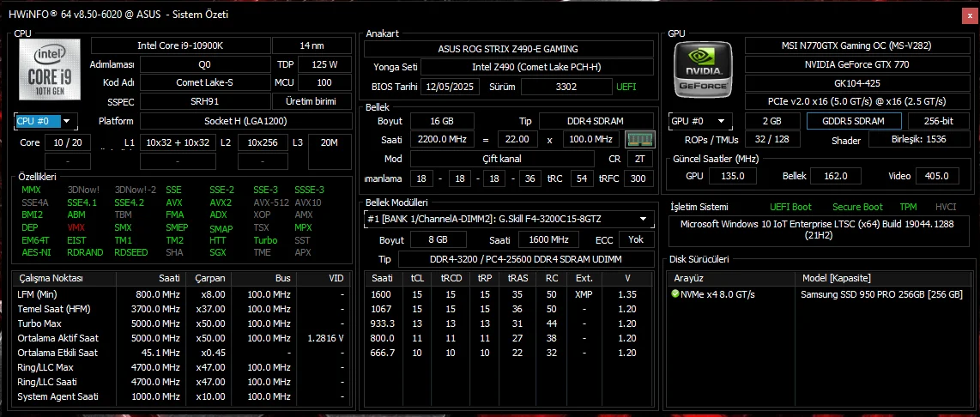Click the Windows 10 IoT Enterprise LTSC field
Viewport: 980px width, 417px height.
coord(818,231)
